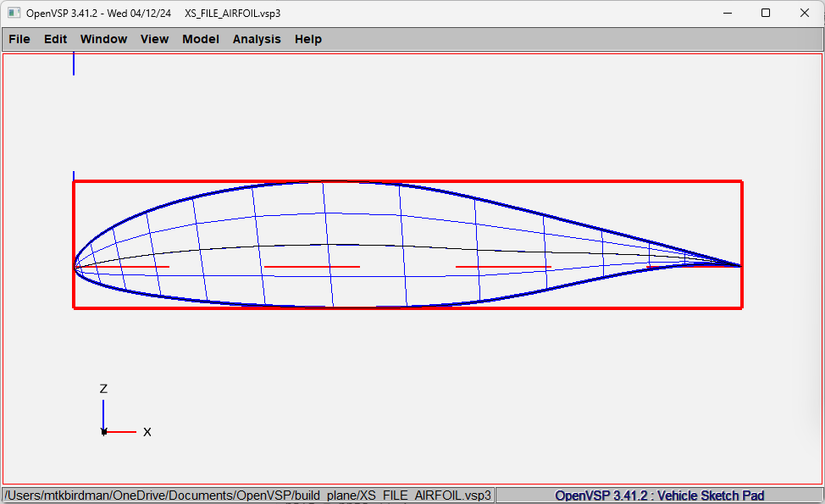Click the airfoil wireframe in the viewport
Viewport: 825px width, 504px height.
click(407, 245)
